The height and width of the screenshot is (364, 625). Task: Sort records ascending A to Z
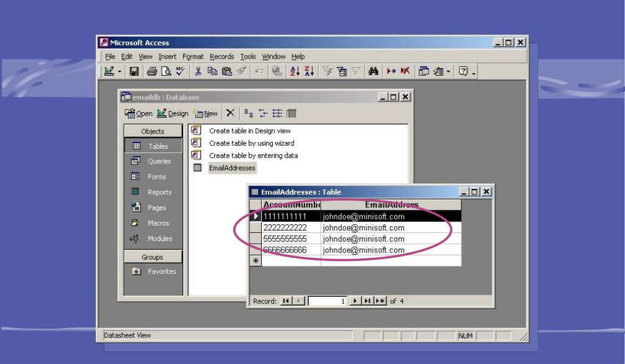295,71
